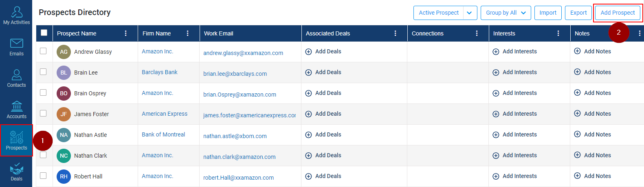This screenshot has width=644, height=187.
Task: Click the Active Prospect filter button
Action: tap(439, 13)
